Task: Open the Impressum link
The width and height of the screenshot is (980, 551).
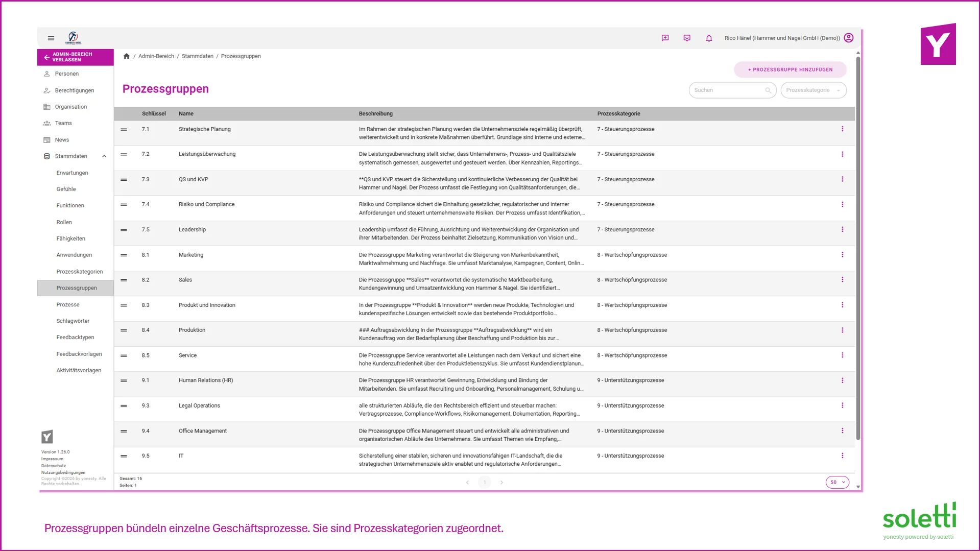Action: click(x=52, y=459)
